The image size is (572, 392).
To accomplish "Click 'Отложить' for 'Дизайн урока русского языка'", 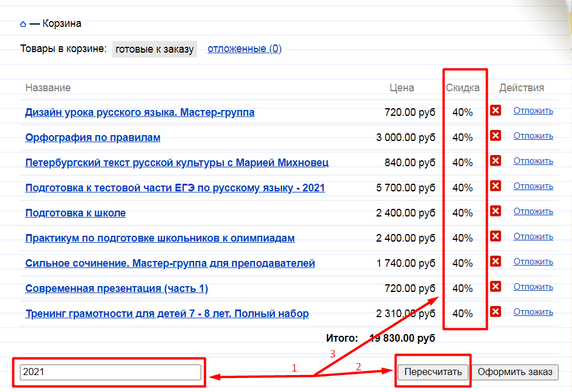I will (533, 111).
